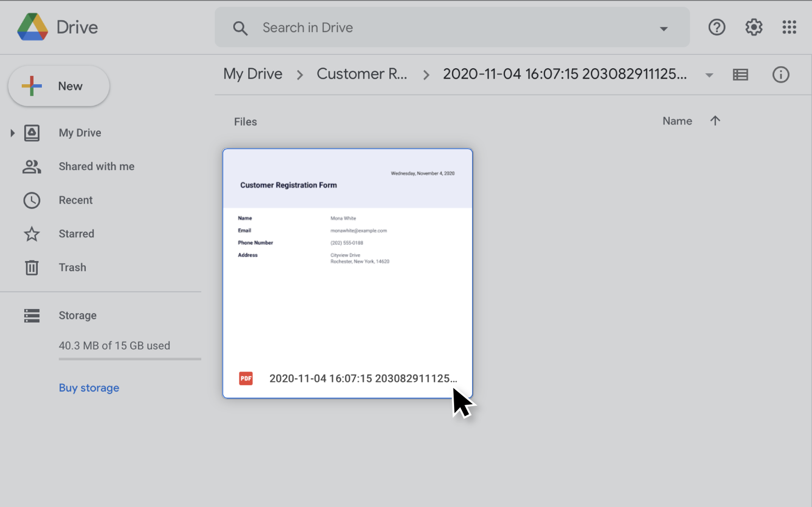This screenshot has height=507, width=812.
Task: Click the Google Drive logo
Action: point(33,27)
